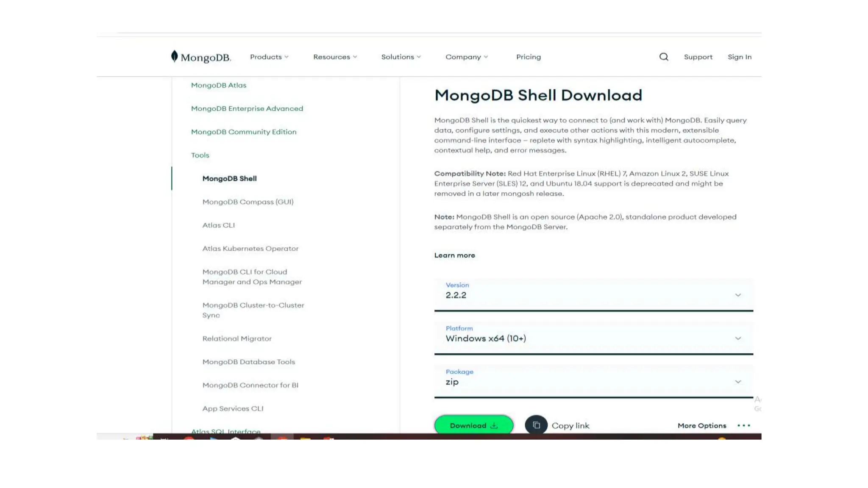Screen dimensions: 868x488
Task: Open the Company menu
Action: pyautogui.click(x=466, y=57)
